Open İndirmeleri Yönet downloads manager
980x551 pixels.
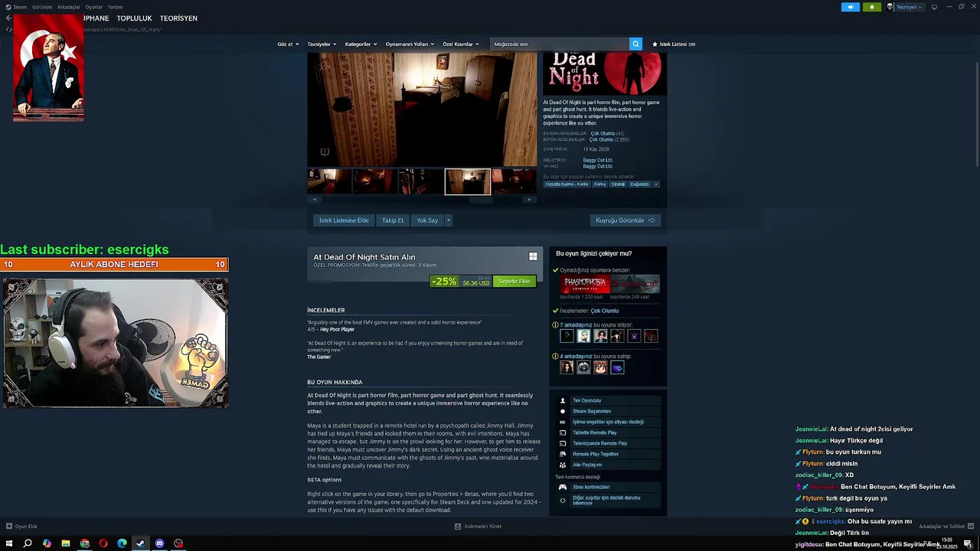tap(478, 527)
